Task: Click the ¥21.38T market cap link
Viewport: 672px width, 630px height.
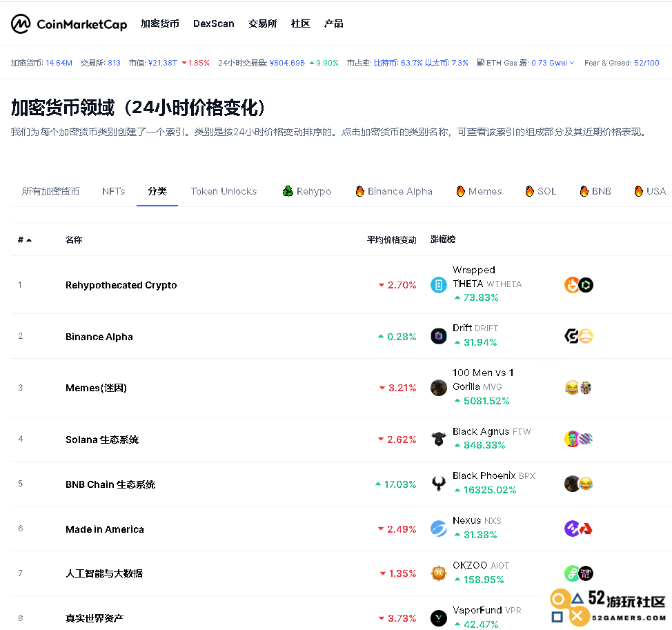Action: tap(162, 63)
